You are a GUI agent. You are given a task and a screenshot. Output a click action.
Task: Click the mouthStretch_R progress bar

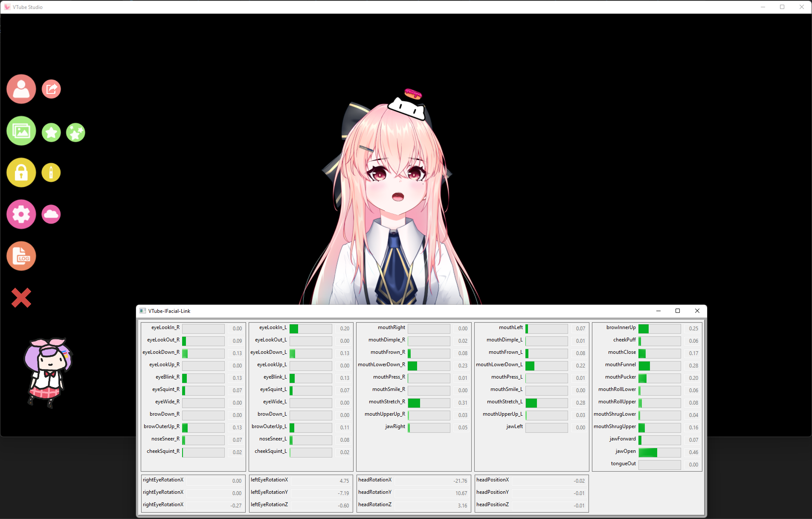click(429, 403)
